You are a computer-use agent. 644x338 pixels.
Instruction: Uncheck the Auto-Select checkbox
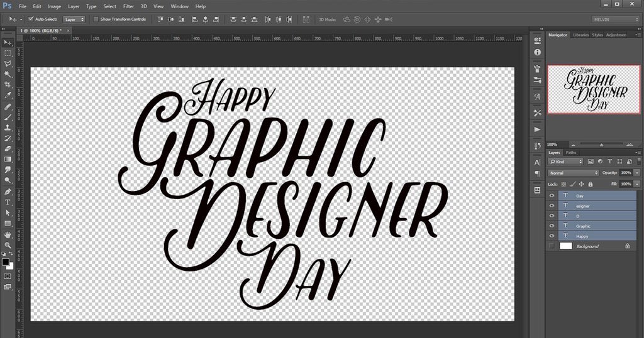30,19
